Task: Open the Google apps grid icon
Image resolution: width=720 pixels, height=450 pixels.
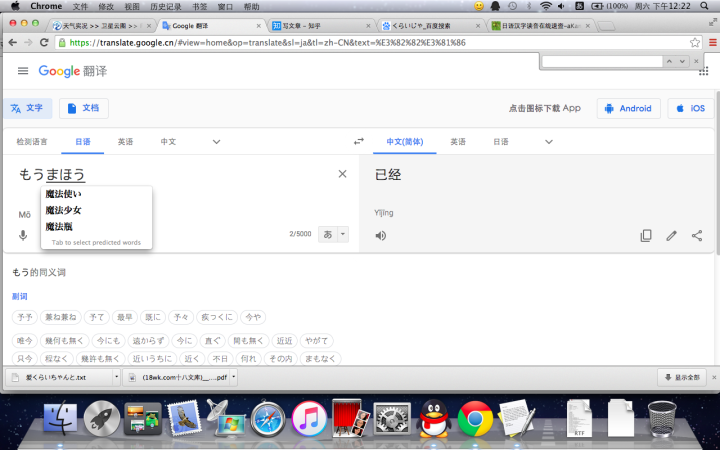Action: [703, 72]
